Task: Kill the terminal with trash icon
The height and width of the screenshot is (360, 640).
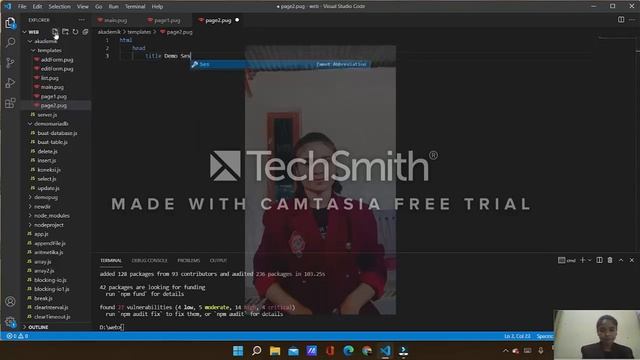Action: [x=610, y=260]
